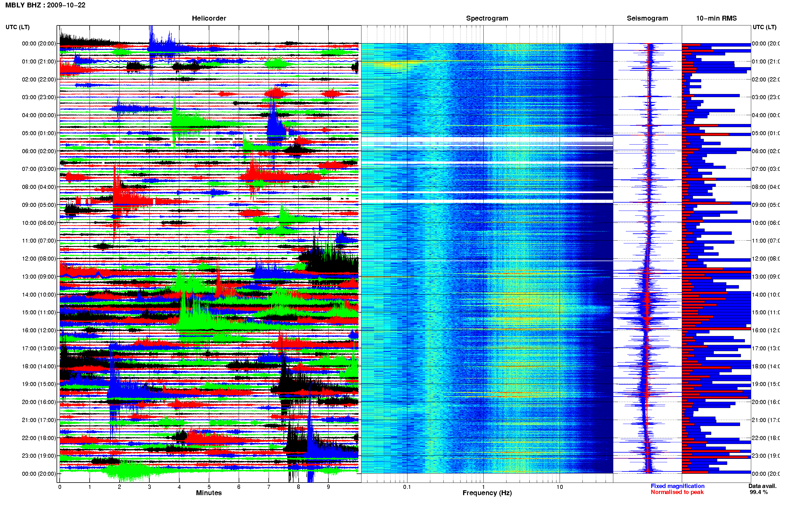Click the 99.4 % availability value
This screenshot has width=812, height=508.
[x=759, y=492]
